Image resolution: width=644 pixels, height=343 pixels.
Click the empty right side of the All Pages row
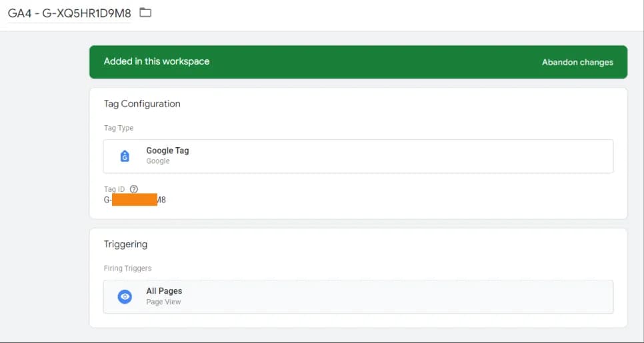(411, 296)
